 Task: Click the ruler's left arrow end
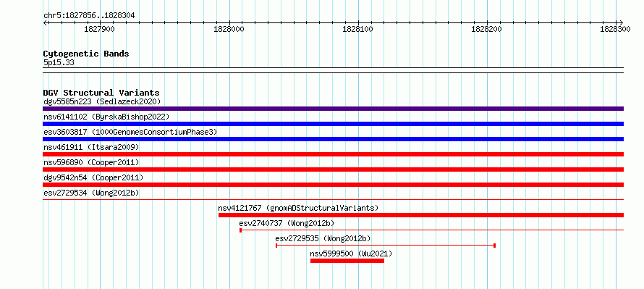tap(45, 22)
